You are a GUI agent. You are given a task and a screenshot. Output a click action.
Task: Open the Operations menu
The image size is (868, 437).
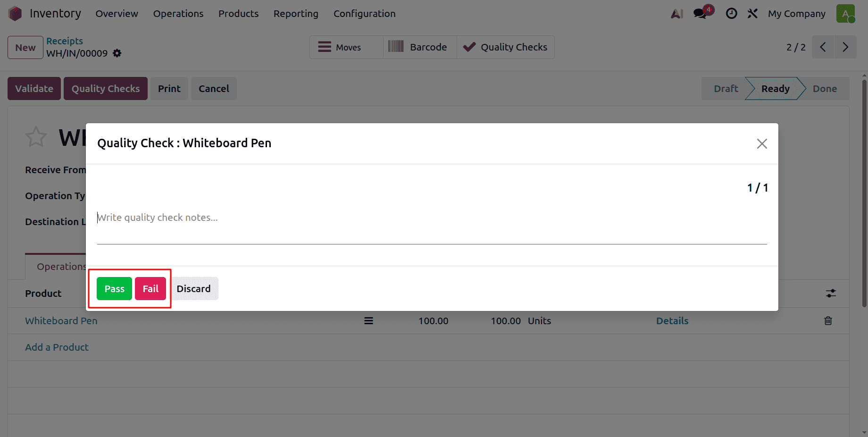tap(178, 14)
